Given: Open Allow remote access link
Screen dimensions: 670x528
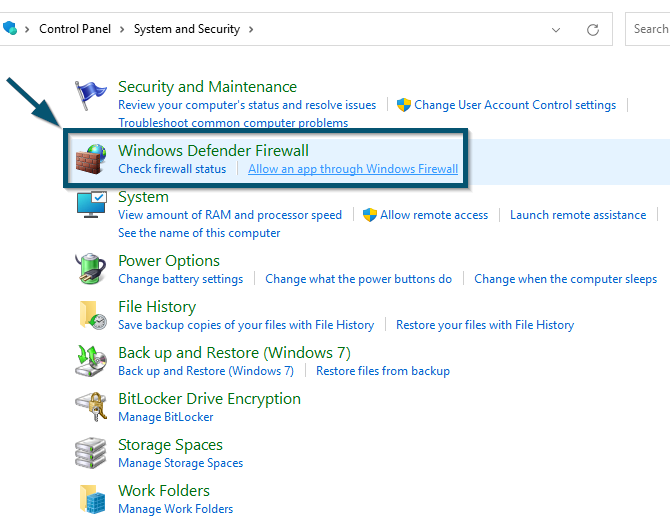Looking at the screenshot, I should 434,215.
